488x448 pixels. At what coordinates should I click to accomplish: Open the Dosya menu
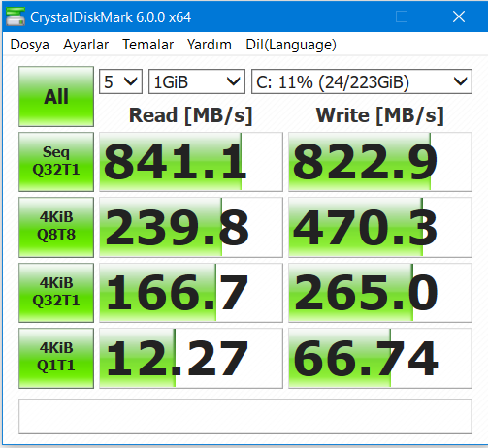pos(29,45)
